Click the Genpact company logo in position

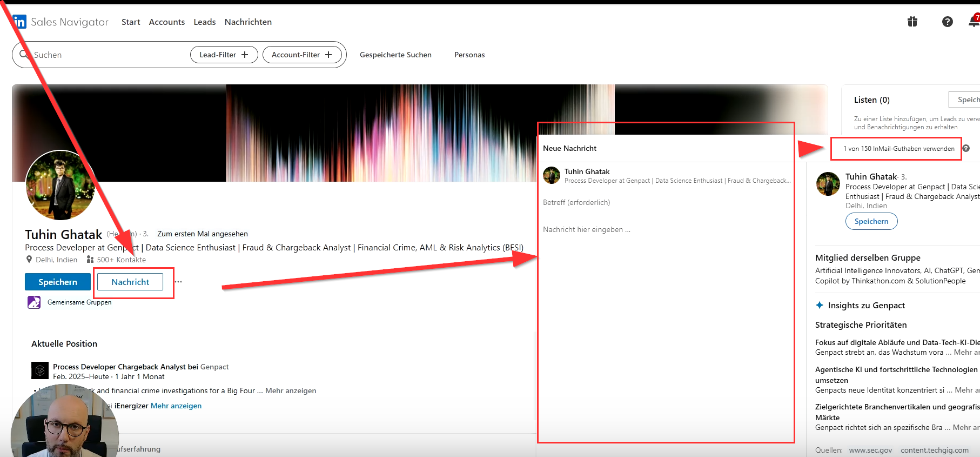[40, 370]
